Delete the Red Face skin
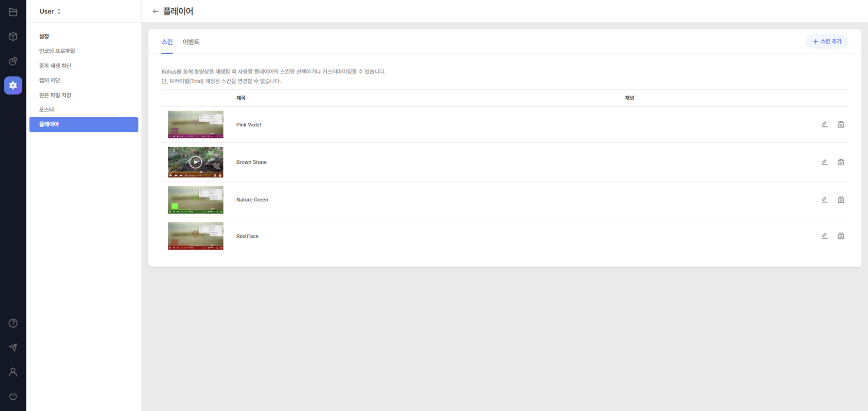Viewport: 868px width, 411px height. point(841,236)
